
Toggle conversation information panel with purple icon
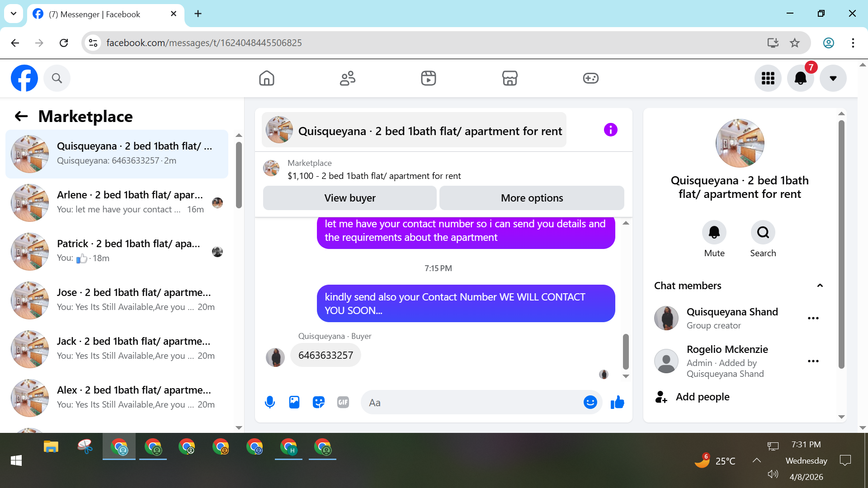coord(610,130)
